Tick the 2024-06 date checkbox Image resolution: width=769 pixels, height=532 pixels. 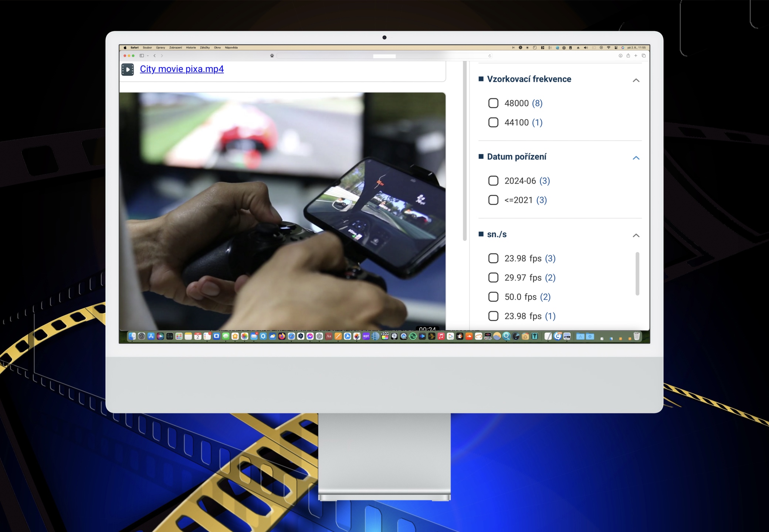tap(493, 181)
